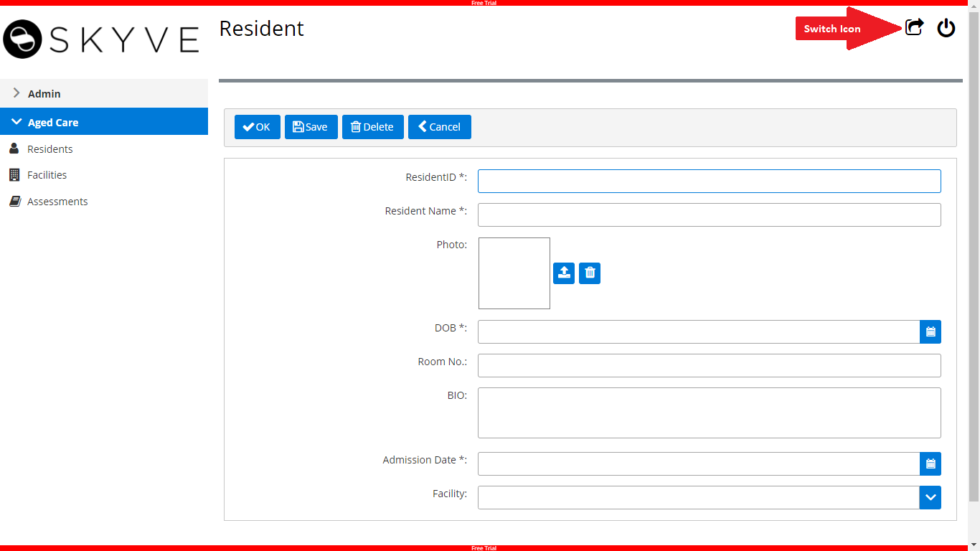This screenshot has height=551, width=980.
Task: Click the Delete button
Action: pyautogui.click(x=373, y=127)
